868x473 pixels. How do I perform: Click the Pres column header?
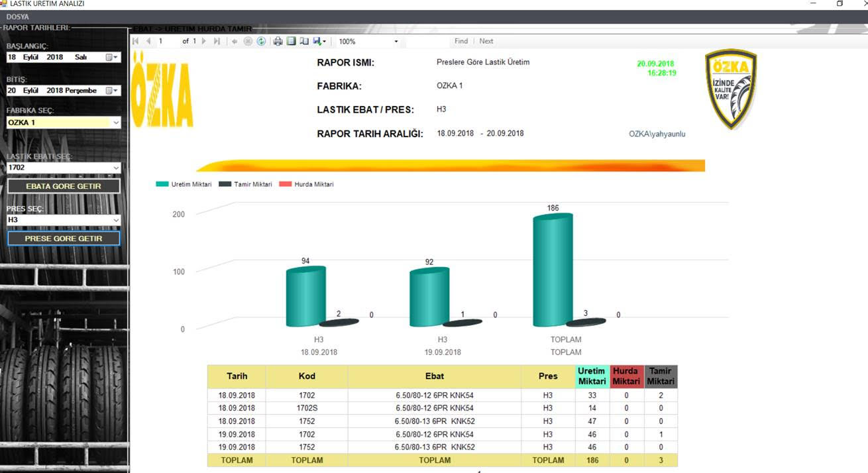548,376
